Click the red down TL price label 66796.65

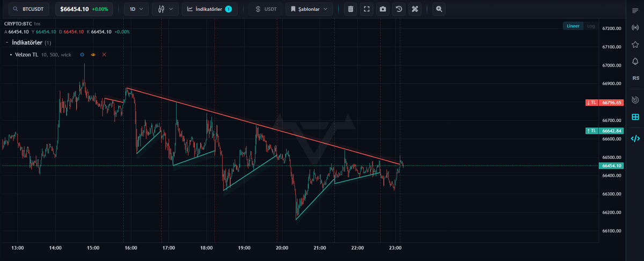[605, 102]
